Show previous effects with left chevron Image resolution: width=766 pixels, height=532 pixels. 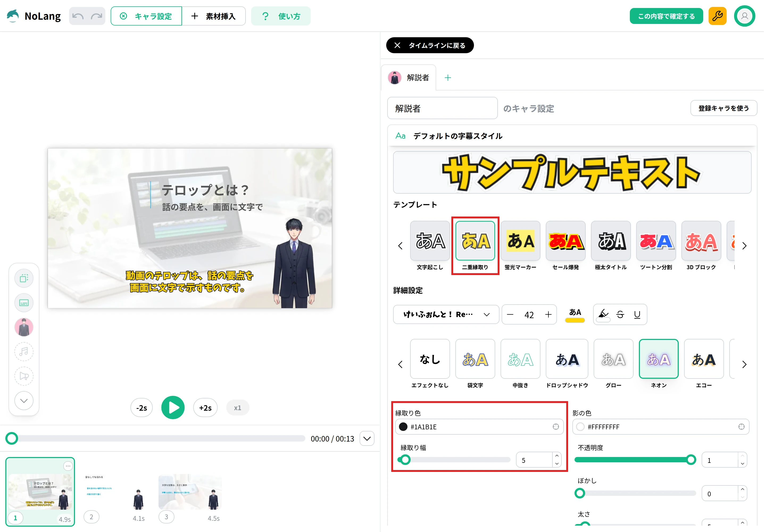(400, 364)
